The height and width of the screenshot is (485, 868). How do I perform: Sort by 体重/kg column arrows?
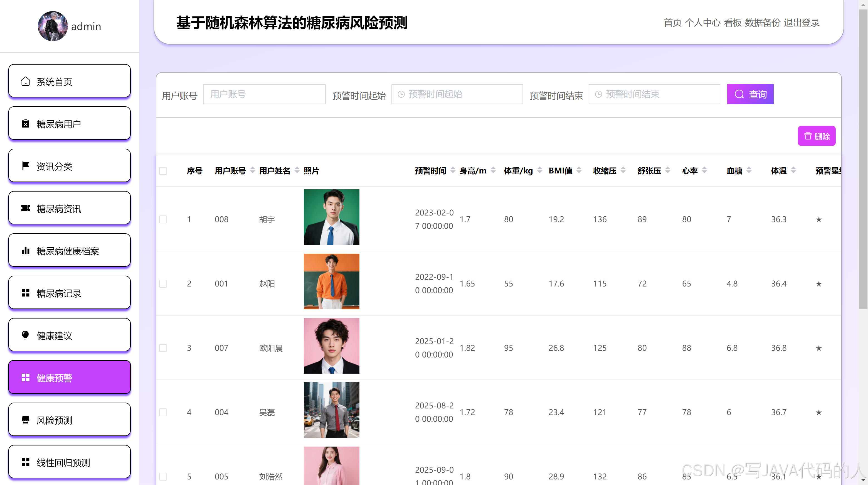point(539,170)
